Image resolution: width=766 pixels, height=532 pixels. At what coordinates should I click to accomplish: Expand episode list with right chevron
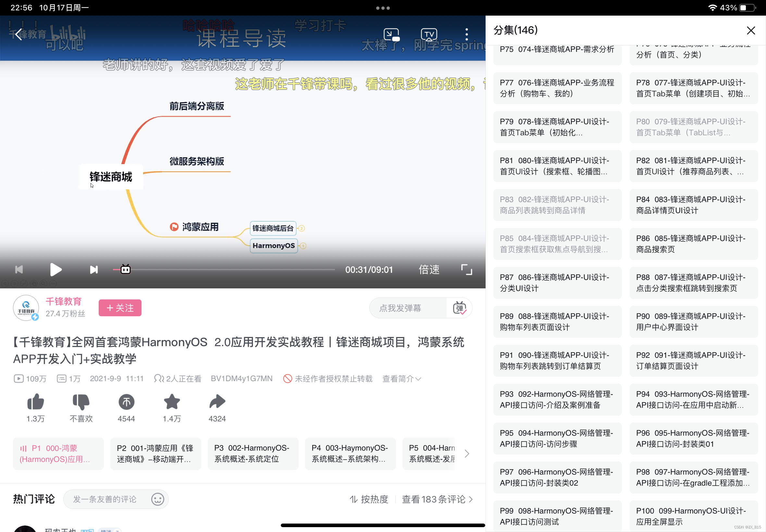[x=467, y=453]
